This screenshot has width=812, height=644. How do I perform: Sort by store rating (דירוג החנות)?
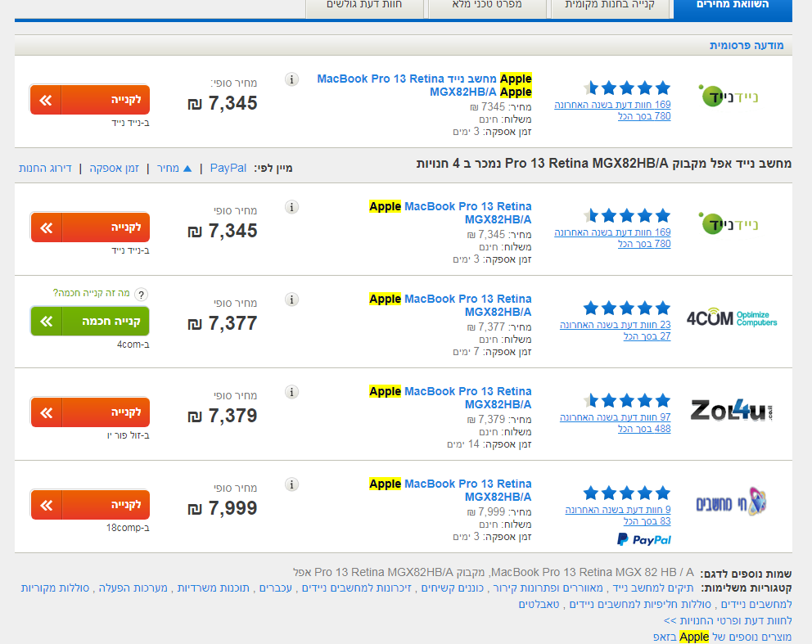(x=45, y=169)
